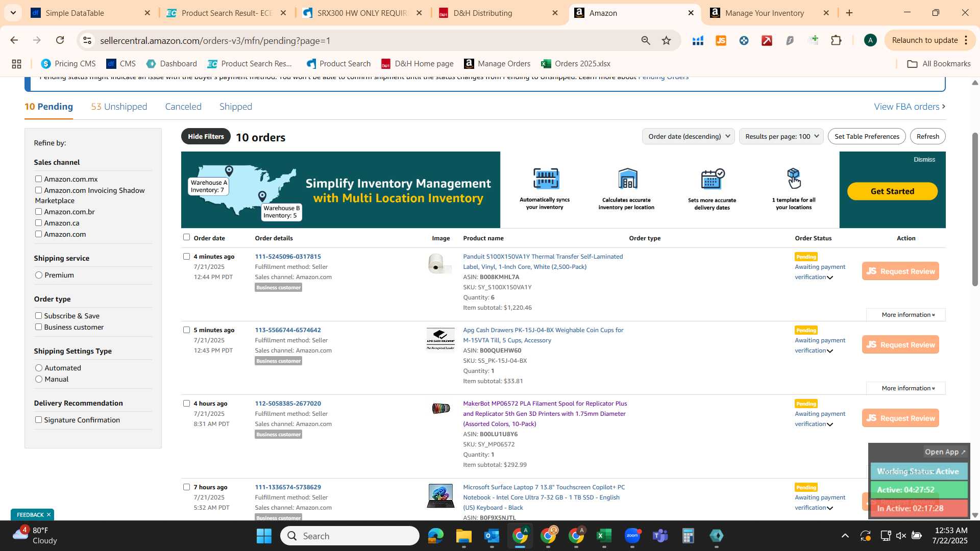The width and height of the screenshot is (980, 551).
Task: Open the D&H Home page bookmark
Action: click(x=418, y=64)
